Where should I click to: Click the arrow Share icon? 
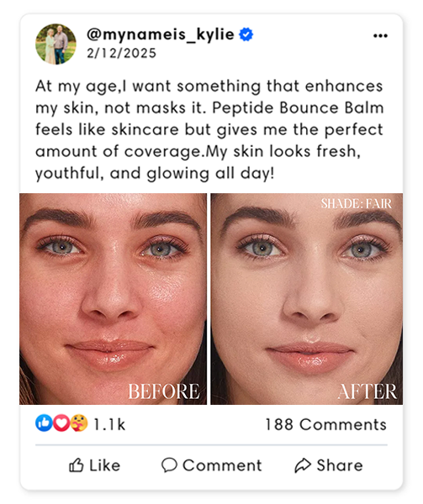(303, 465)
